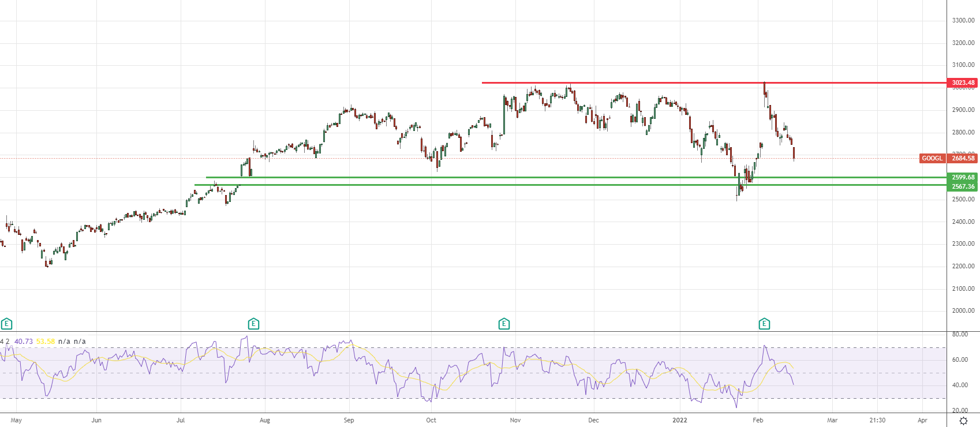Open the earnings marker just before Nov
The image size is (980, 427).
tap(504, 324)
